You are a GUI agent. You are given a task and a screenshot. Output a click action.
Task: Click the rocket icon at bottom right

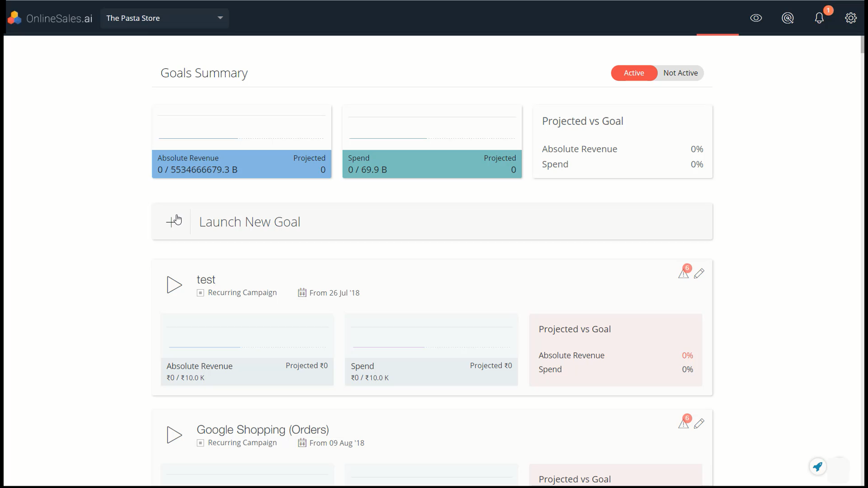tap(817, 466)
